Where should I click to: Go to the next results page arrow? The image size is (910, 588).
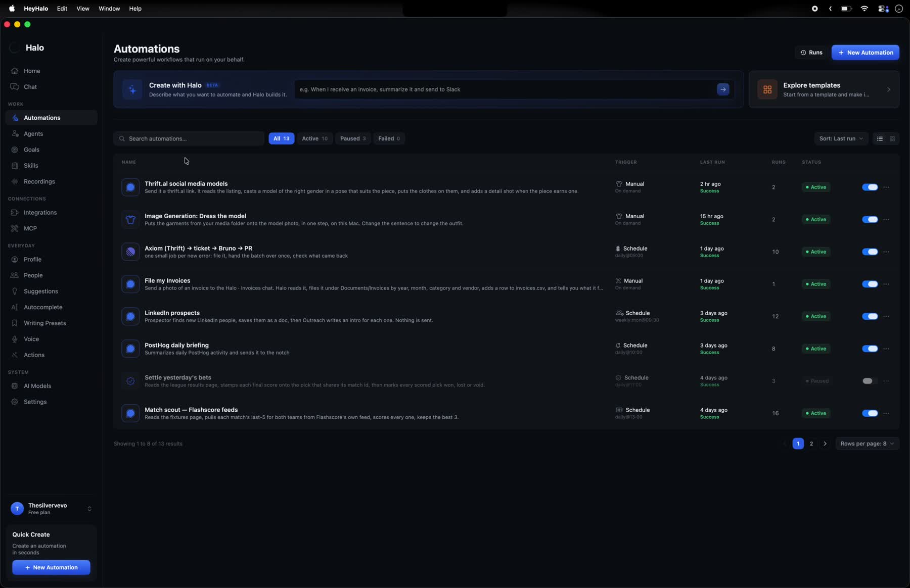825,444
